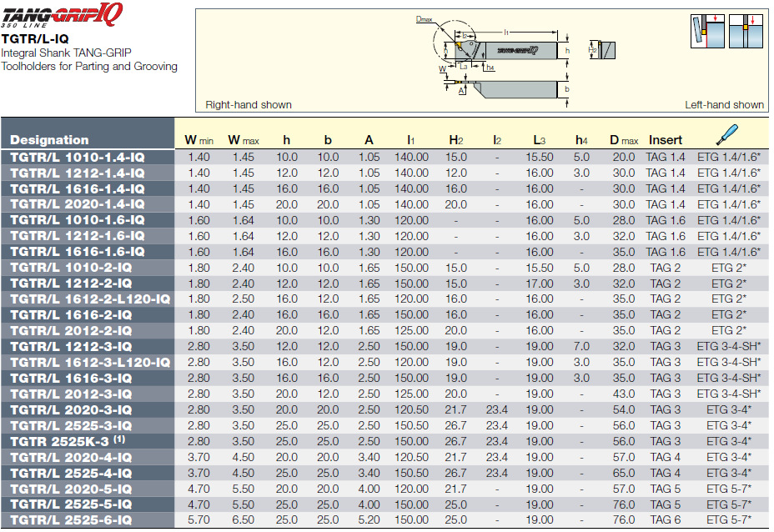
Task: Click TAG 4 insert in 2525-4-IQ row
Action: tap(666, 473)
